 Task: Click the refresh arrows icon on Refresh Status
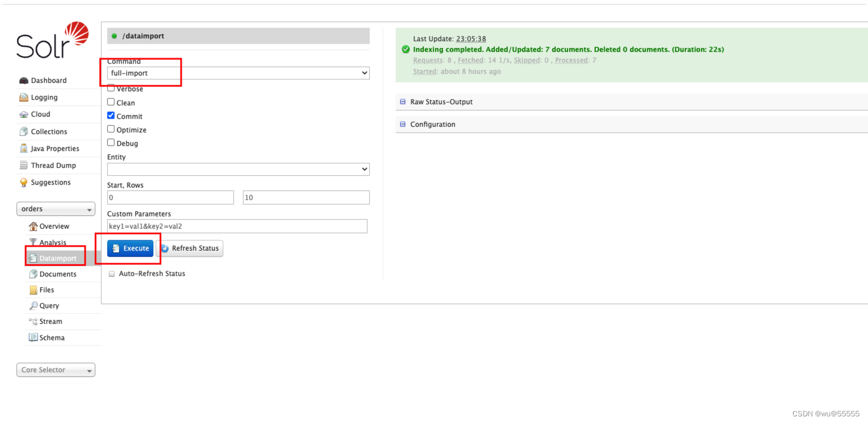(165, 248)
